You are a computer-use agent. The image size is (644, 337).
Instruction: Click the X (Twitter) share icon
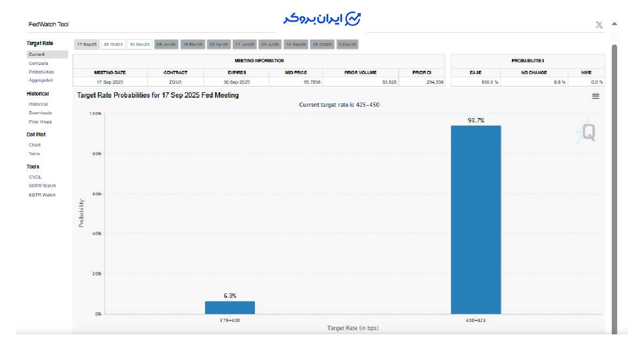599,25
